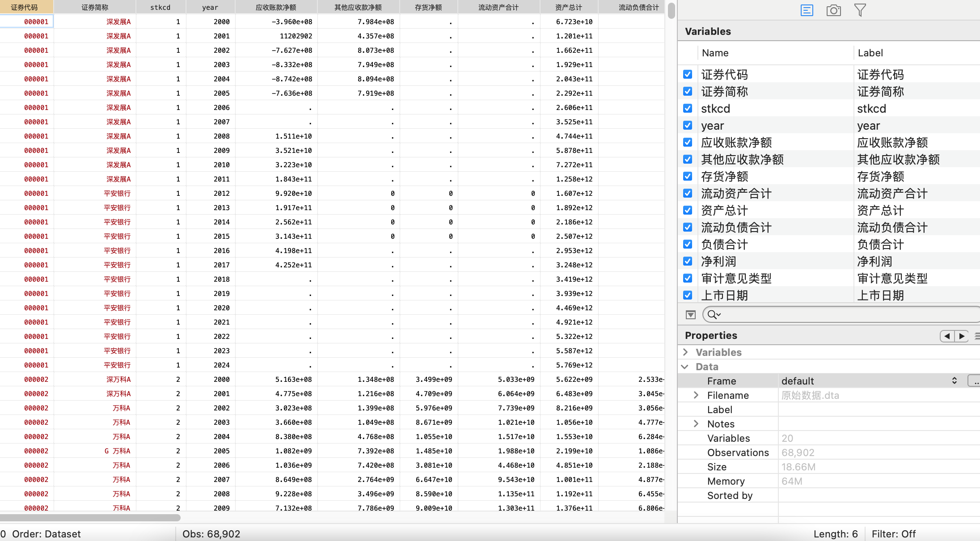Uncheck the stkcd variable checkbox
Image resolution: width=980 pixels, height=541 pixels.
click(x=688, y=108)
